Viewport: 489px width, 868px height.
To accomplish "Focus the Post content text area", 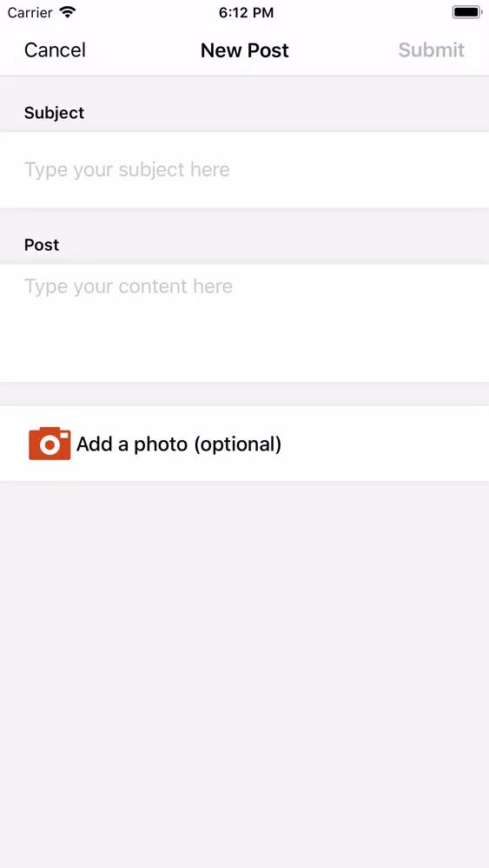I will click(244, 323).
